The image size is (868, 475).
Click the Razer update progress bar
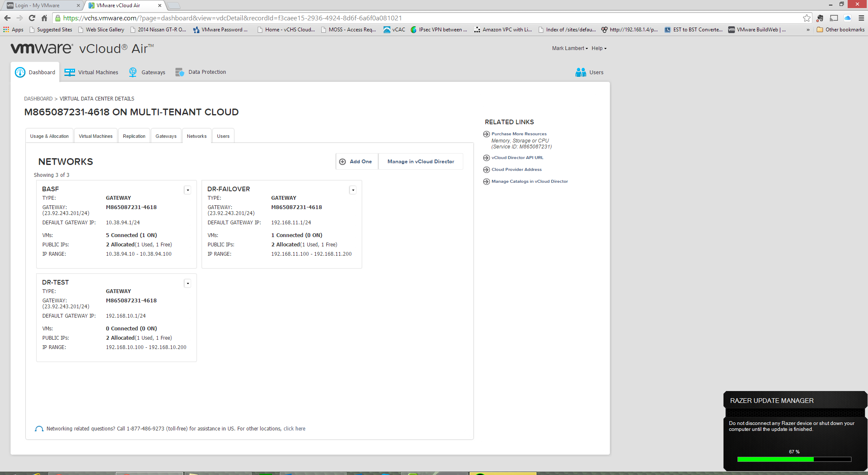[x=794, y=459]
